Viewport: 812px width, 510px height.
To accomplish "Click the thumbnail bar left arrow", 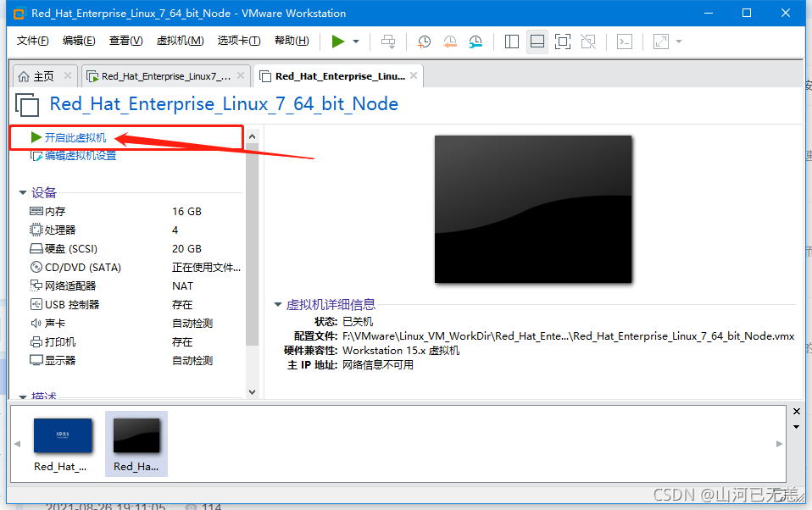I will (x=17, y=444).
